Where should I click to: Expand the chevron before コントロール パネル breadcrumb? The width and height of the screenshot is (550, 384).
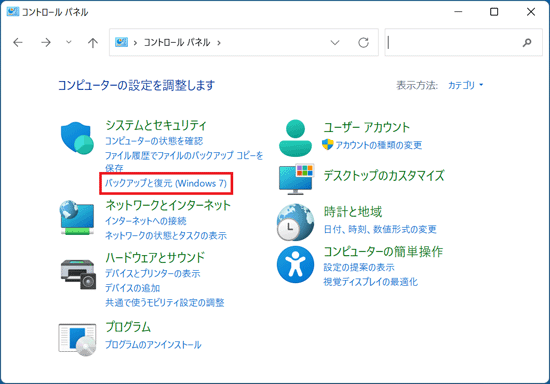[x=135, y=43]
